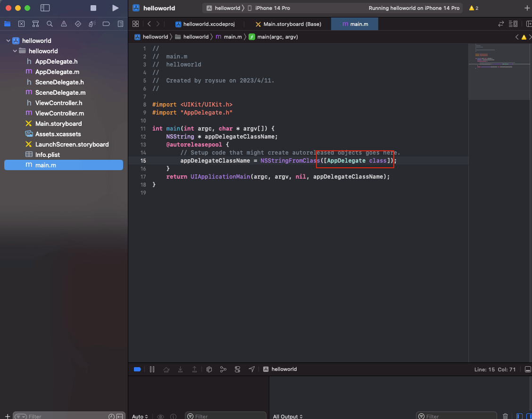Collapse the helloworld group folder
Image resolution: width=532 pixels, height=419 pixels.
pyautogui.click(x=15, y=51)
